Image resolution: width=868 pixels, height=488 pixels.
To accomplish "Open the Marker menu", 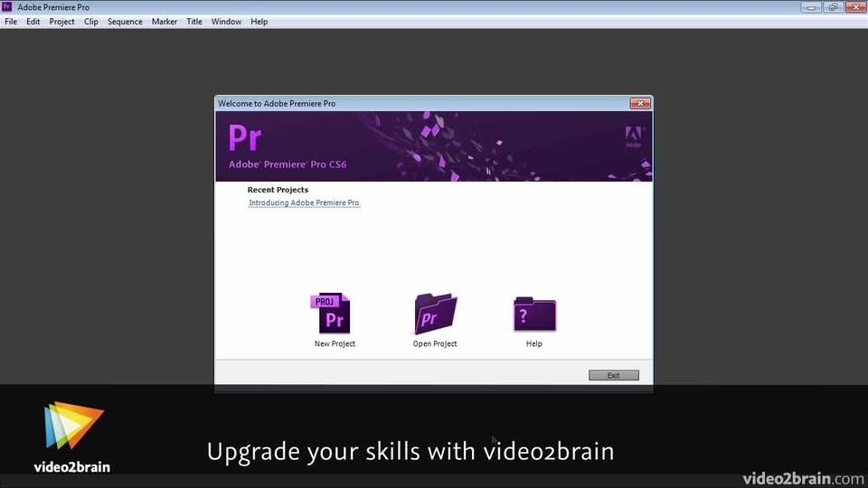I will click(x=165, y=22).
